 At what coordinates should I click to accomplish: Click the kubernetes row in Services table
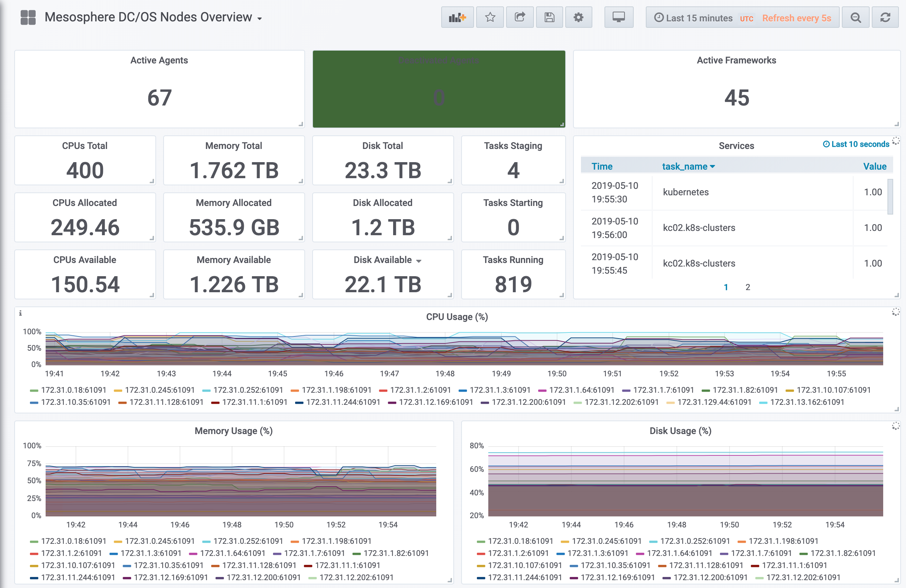click(734, 192)
